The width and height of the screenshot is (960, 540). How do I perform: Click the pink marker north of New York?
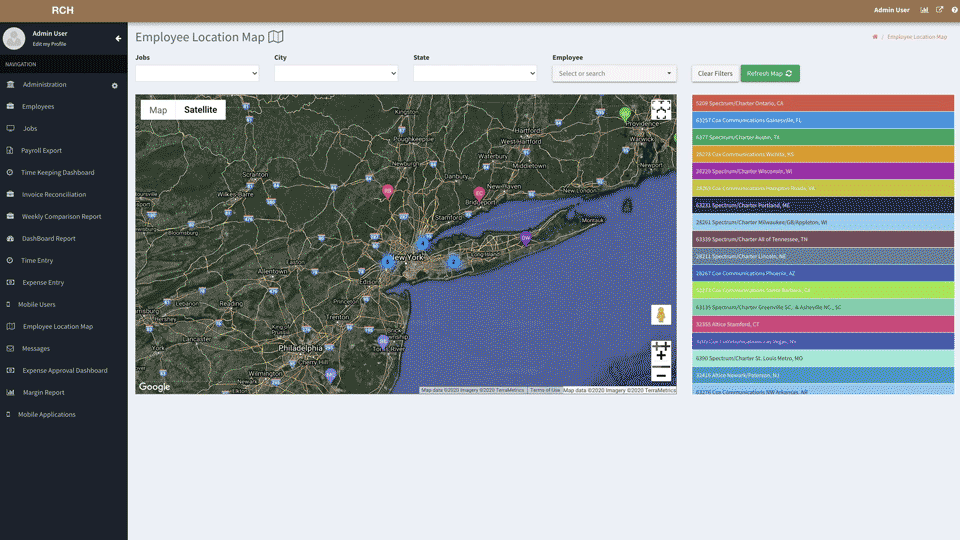click(x=388, y=192)
